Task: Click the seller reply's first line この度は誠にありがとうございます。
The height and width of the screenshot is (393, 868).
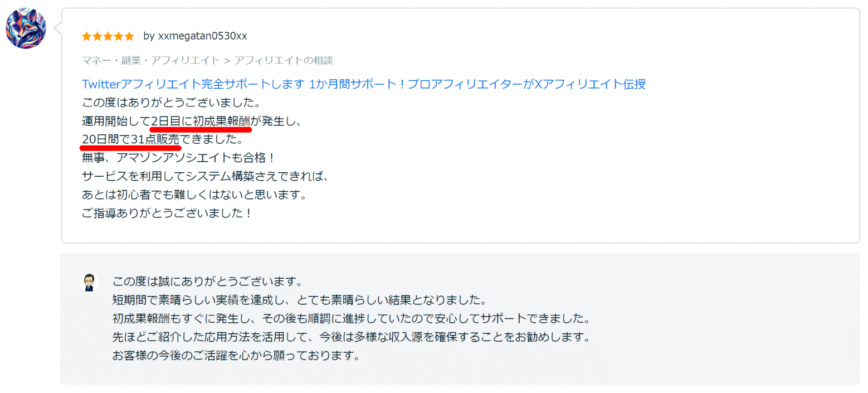Action: (x=207, y=281)
